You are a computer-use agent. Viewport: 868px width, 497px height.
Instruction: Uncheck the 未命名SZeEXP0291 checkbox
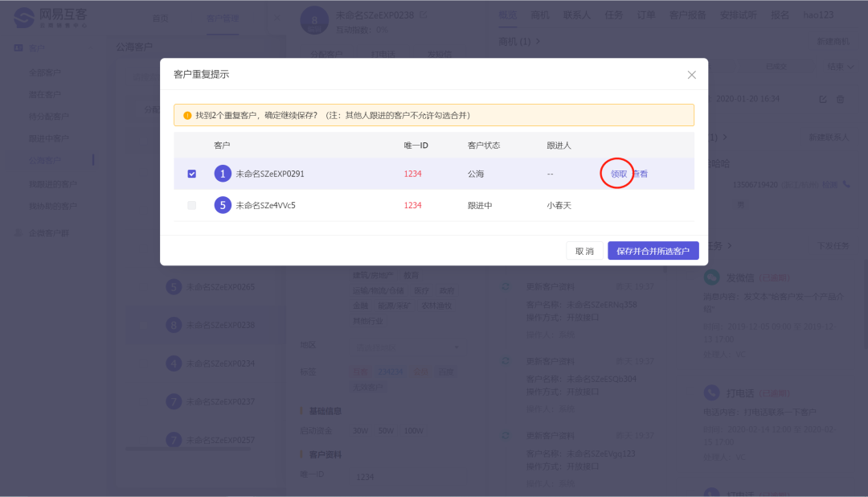click(x=191, y=174)
